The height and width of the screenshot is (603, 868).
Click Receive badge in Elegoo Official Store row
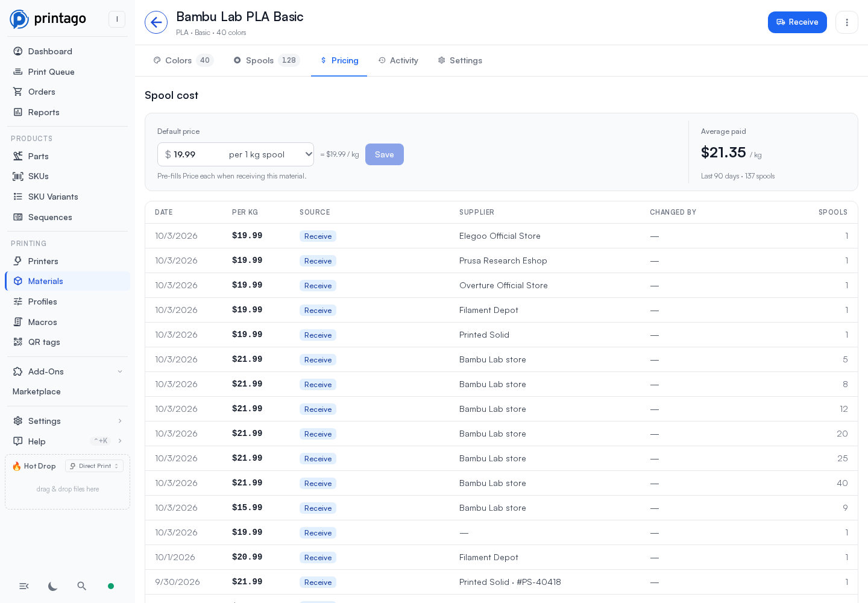(x=318, y=236)
